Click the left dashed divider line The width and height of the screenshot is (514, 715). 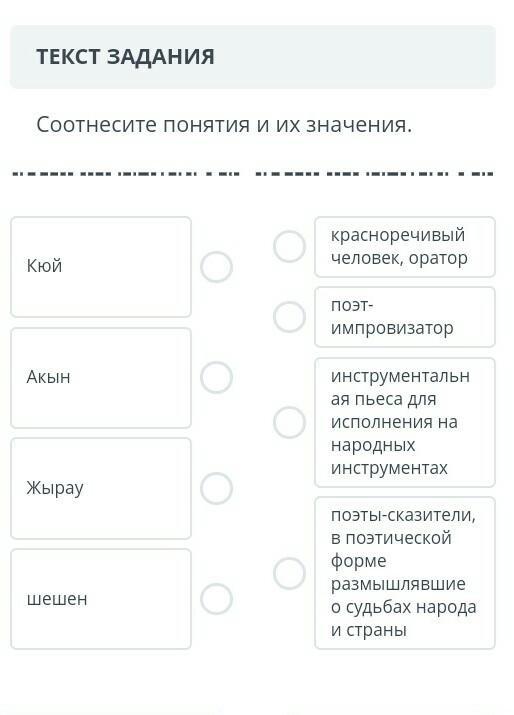click(125, 174)
